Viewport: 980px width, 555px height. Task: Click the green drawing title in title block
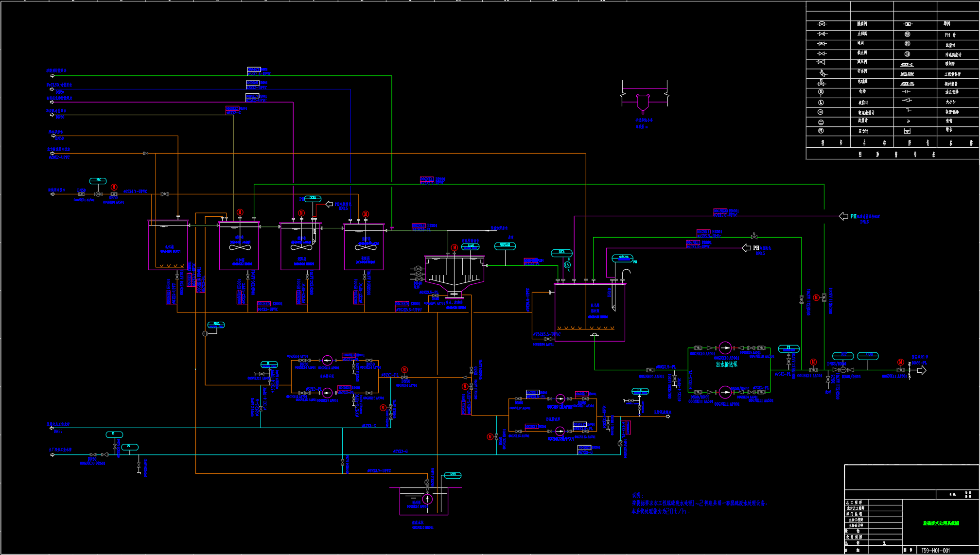click(941, 523)
